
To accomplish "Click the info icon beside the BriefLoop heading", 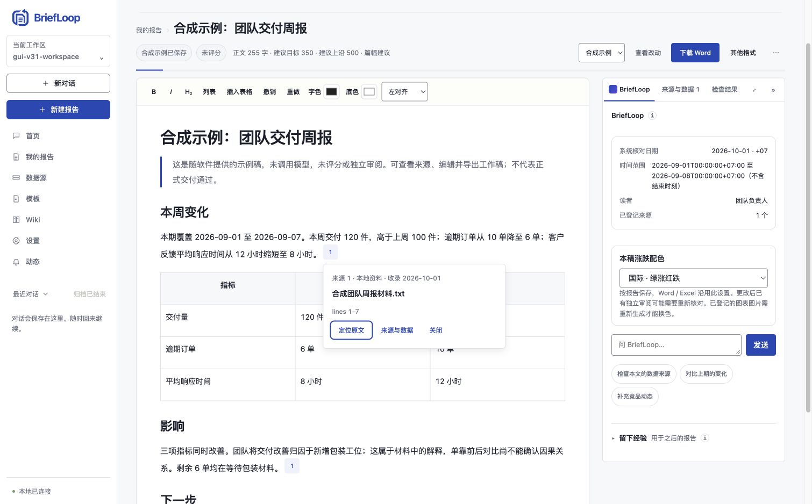I will click(x=652, y=116).
